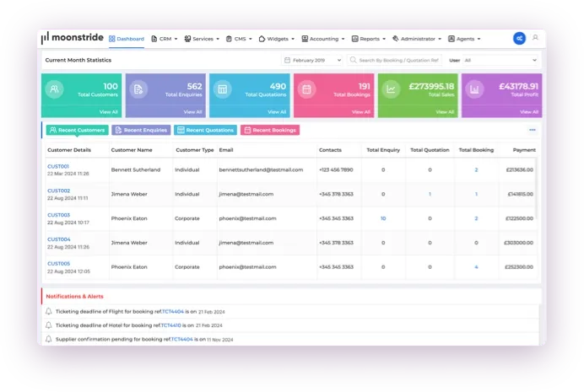
Task: Select the Recent Customers tab
Action: pyautogui.click(x=78, y=130)
